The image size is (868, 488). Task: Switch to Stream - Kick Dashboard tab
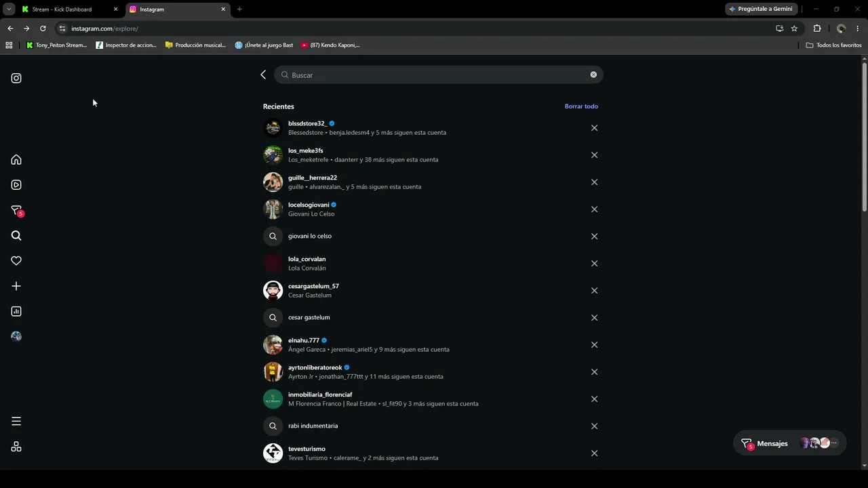(x=69, y=9)
